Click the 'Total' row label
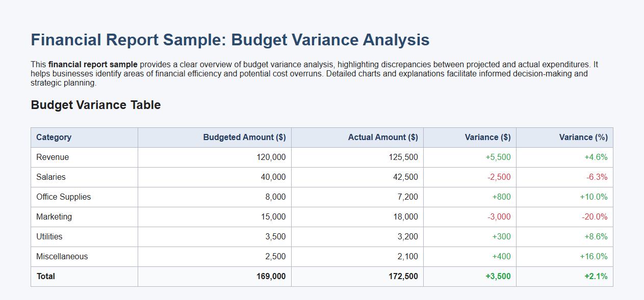The width and height of the screenshot is (644, 300). pyautogui.click(x=45, y=276)
